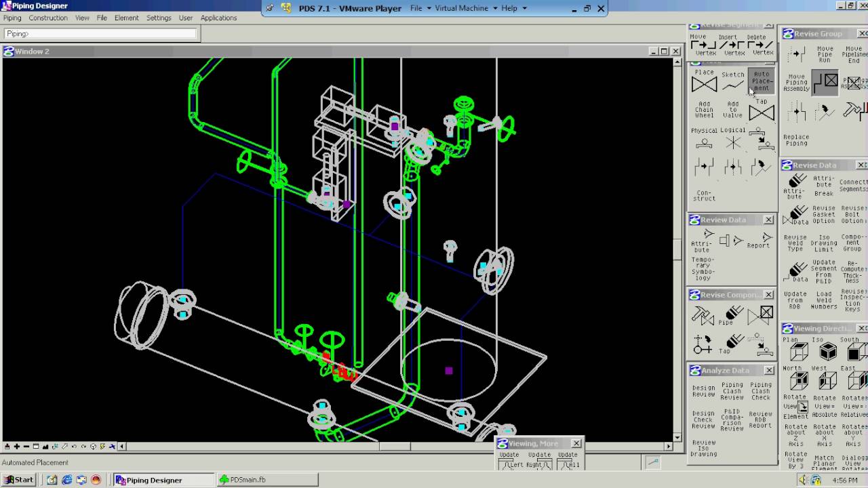Click Piping Clash Check button
This screenshot has height=488, width=868.
[760, 391]
